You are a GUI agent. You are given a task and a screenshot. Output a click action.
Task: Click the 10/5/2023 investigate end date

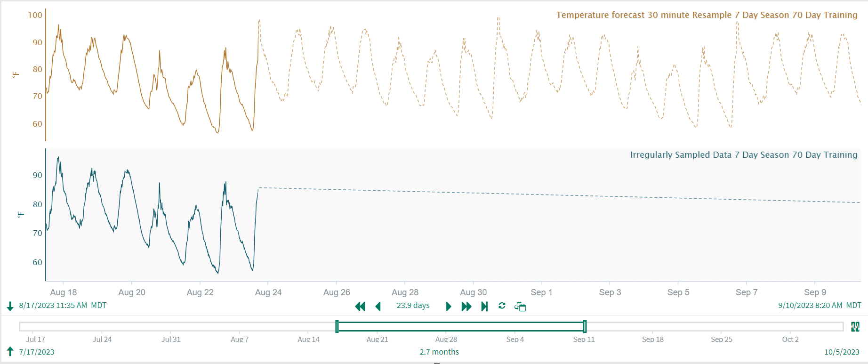coord(842,352)
